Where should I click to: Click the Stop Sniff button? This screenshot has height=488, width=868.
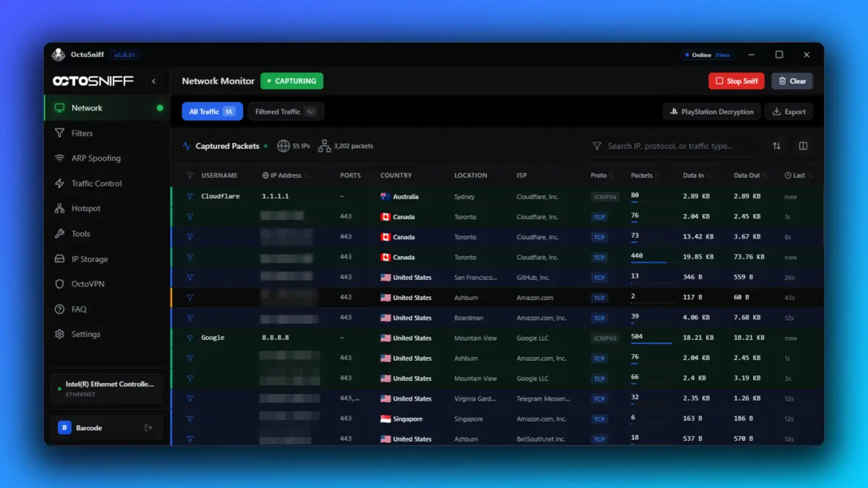click(736, 81)
